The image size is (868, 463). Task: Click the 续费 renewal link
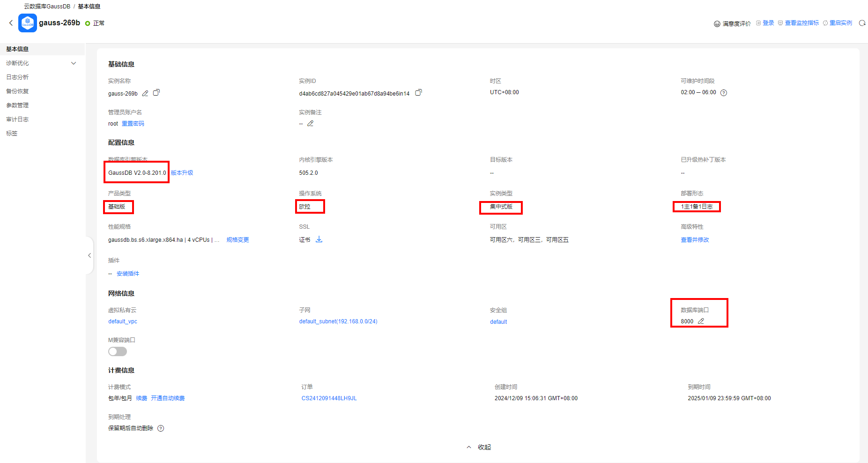(x=141, y=398)
